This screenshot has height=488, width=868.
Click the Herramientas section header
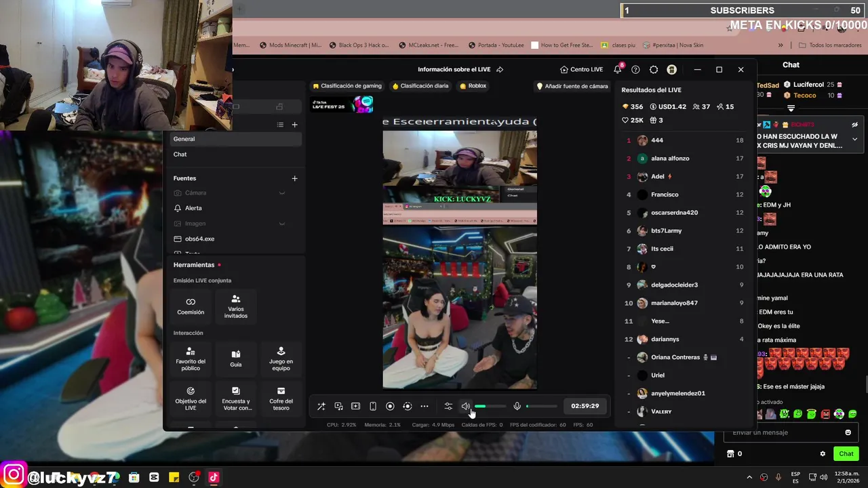coord(194,265)
